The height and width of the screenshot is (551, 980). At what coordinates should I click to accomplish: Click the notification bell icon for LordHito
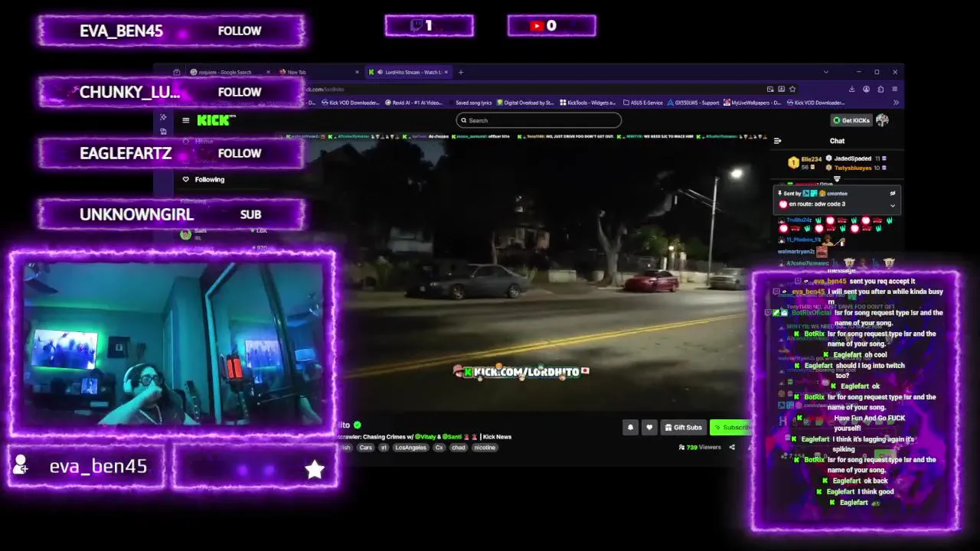pos(630,427)
